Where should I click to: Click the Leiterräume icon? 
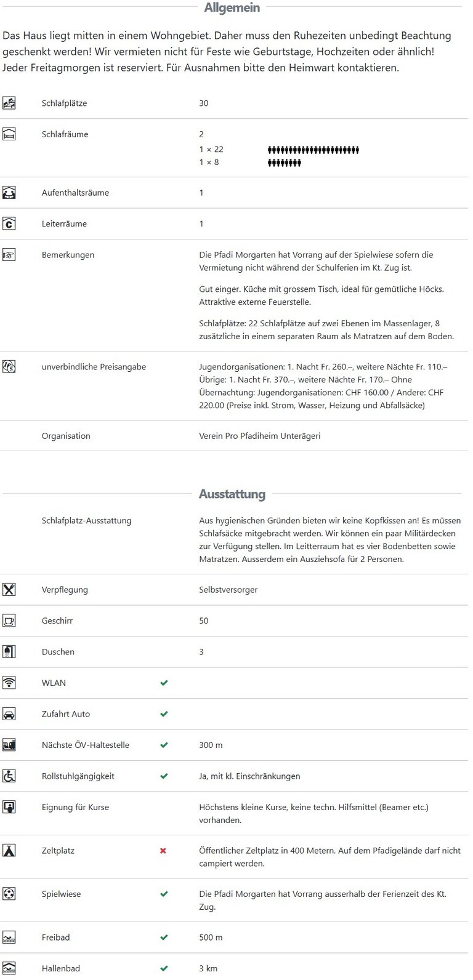click(x=9, y=223)
